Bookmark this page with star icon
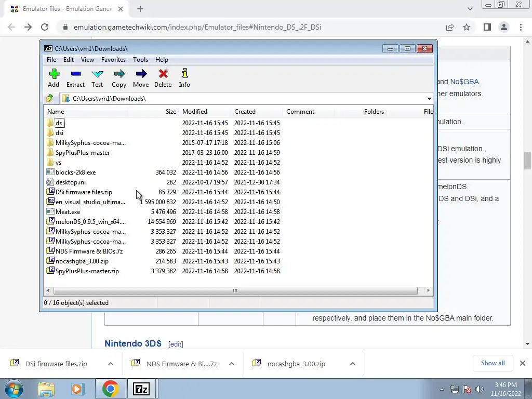The image size is (532, 399). pyautogui.click(x=467, y=27)
